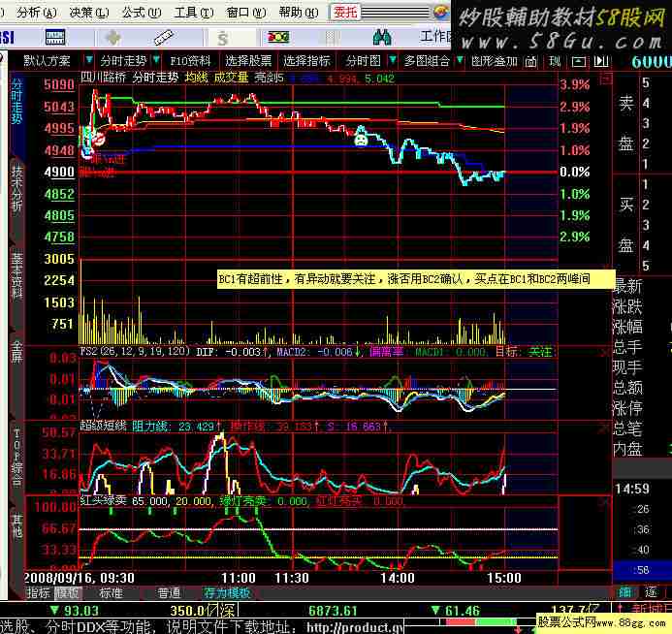This screenshot has width=672, height=634.
Task: Click the 分时图 toolbar button
Action: (364, 61)
